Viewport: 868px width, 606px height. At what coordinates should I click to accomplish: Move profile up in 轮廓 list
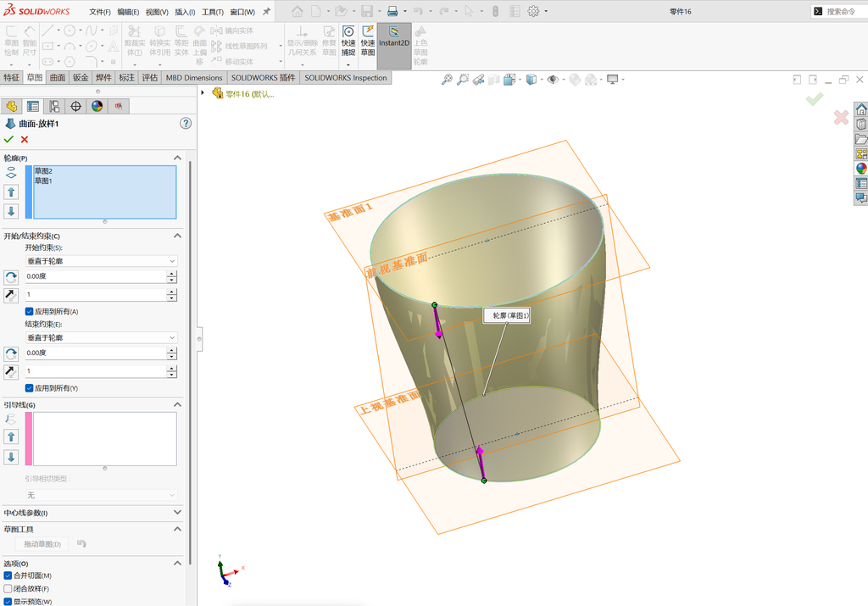pos(10,192)
